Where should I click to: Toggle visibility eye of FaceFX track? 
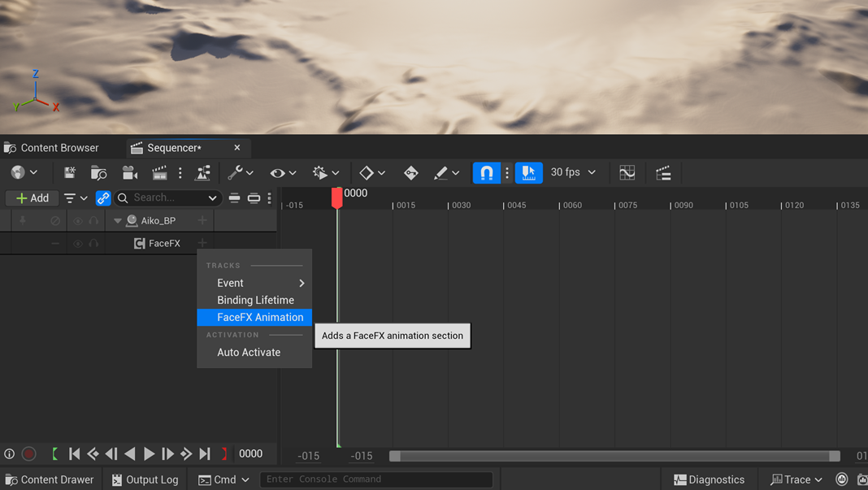coord(78,244)
